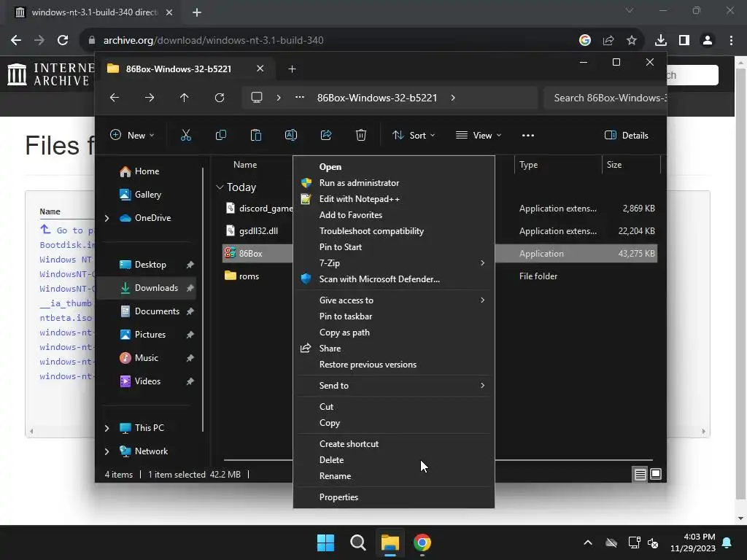This screenshot has height=560, width=747.
Task: Click the Paste clipboard icon in Explorer toolbar
Action: point(256,135)
